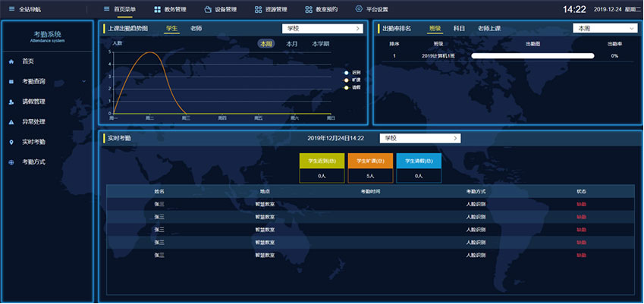
Task: Click the warning icon beside 异常处理
Action: tap(11, 121)
